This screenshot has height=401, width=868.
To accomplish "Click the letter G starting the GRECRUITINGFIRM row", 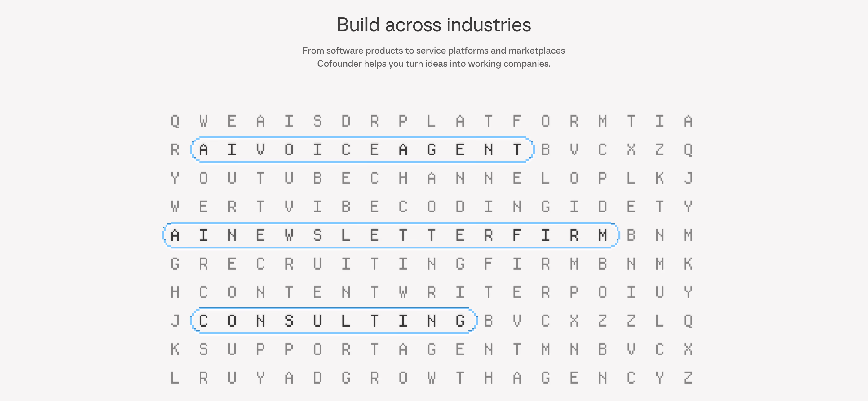I will (x=175, y=264).
